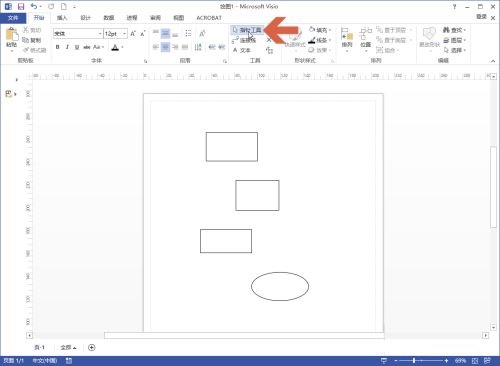Screen dimensions: 500x366
Task: Toggle align middle vertical alignment
Action: click(x=165, y=33)
